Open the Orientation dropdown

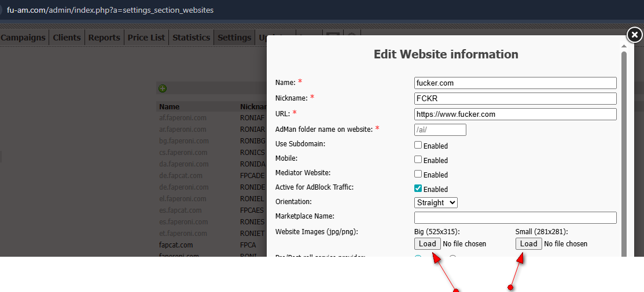(x=436, y=202)
